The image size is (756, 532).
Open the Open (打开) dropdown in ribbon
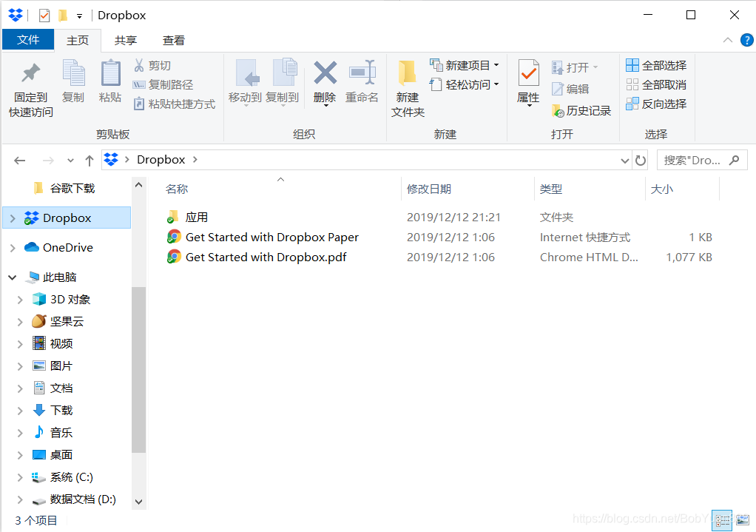[x=575, y=67]
